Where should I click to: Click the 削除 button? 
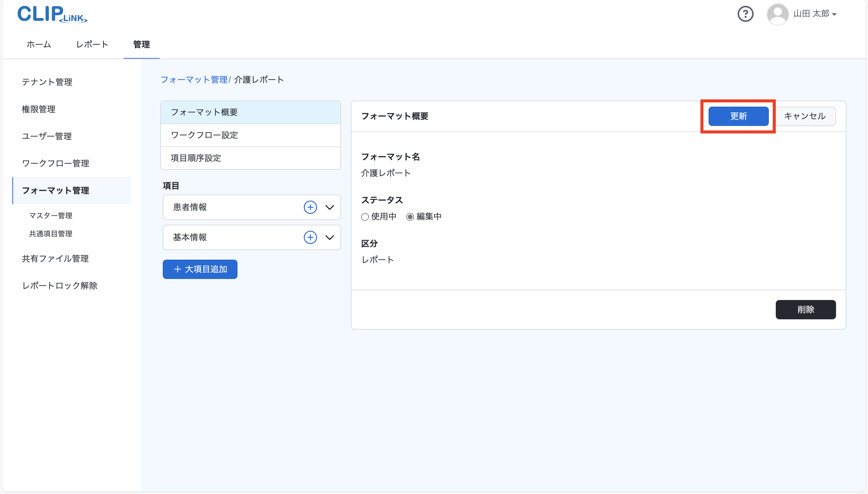(805, 309)
